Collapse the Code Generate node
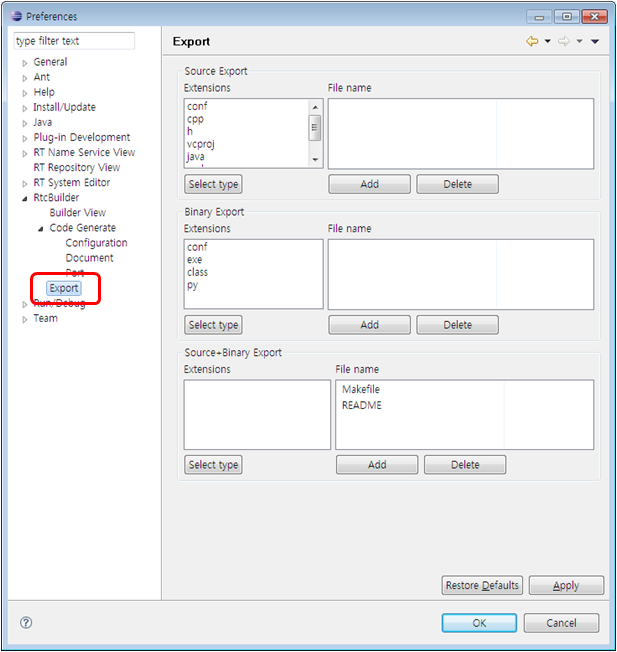This screenshot has width=617, height=652. 40,229
